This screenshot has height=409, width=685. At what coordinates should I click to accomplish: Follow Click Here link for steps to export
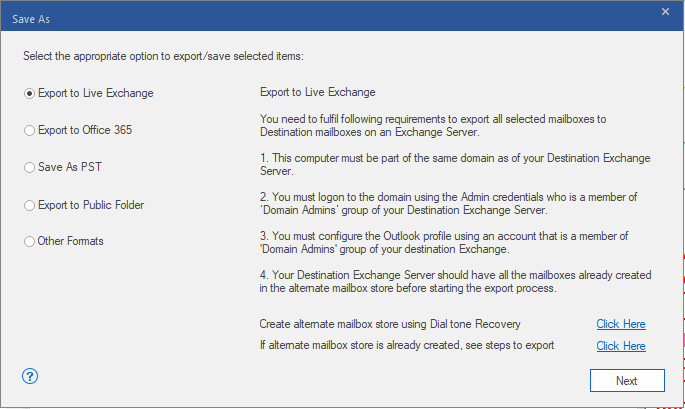(620, 346)
